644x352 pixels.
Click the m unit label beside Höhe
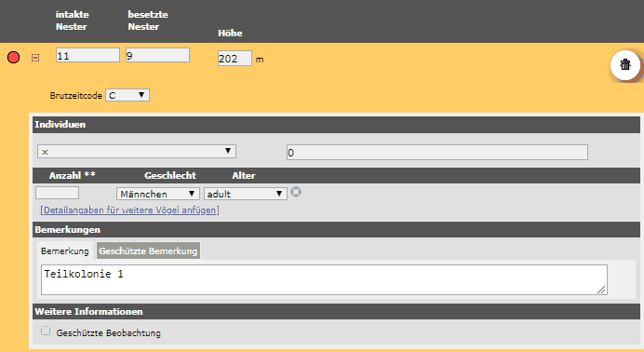[260, 60]
